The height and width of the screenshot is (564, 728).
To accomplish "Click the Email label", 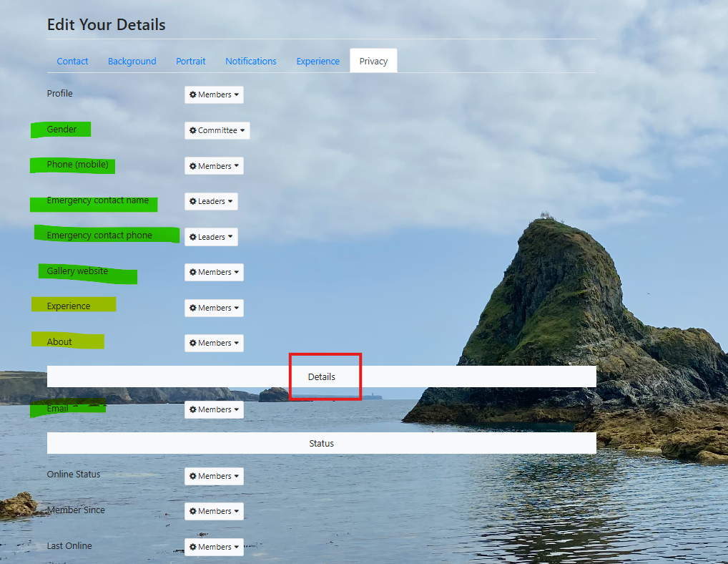I will point(58,409).
